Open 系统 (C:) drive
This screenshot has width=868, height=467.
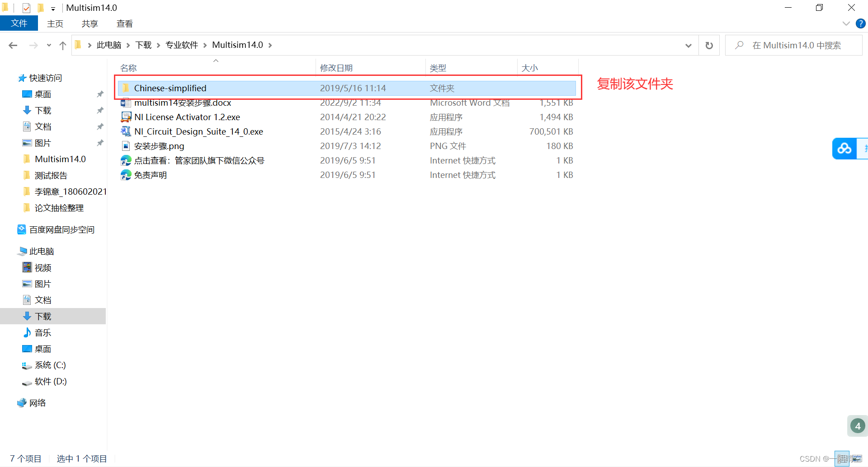[50, 365]
